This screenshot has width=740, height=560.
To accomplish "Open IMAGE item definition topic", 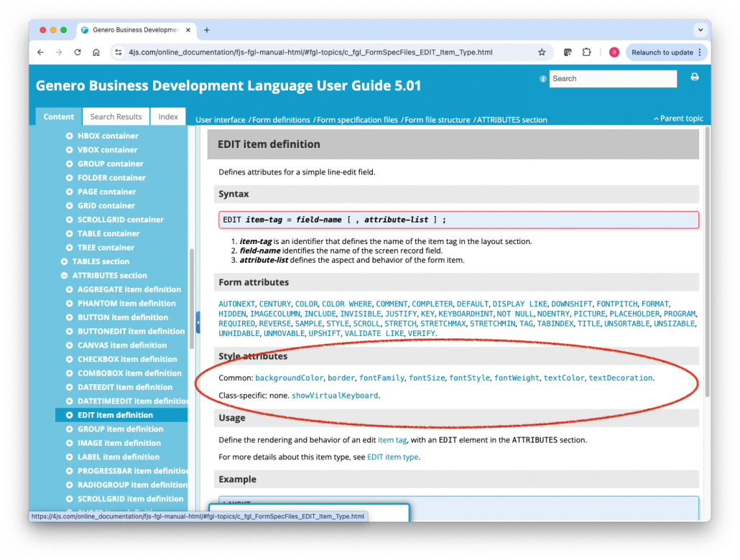I will pyautogui.click(x=119, y=443).
